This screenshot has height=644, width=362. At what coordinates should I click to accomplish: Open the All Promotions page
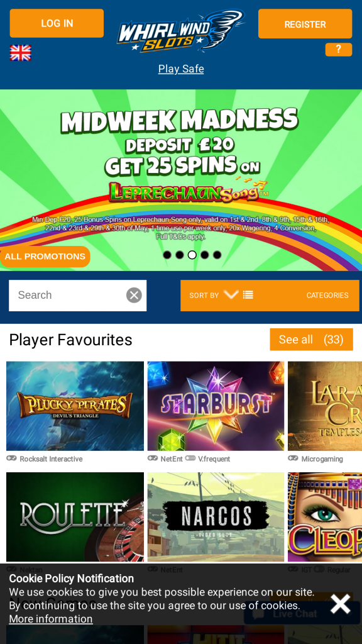[45, 257]
